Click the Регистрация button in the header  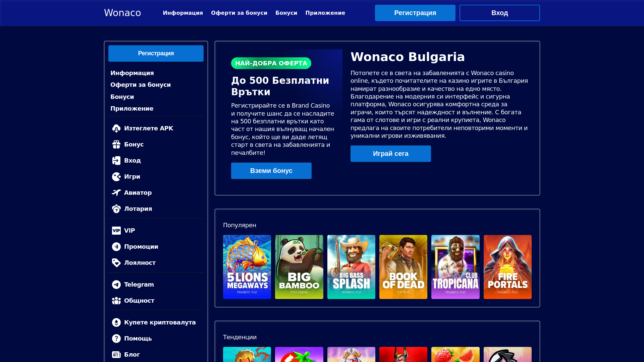[x=415, y=13]
